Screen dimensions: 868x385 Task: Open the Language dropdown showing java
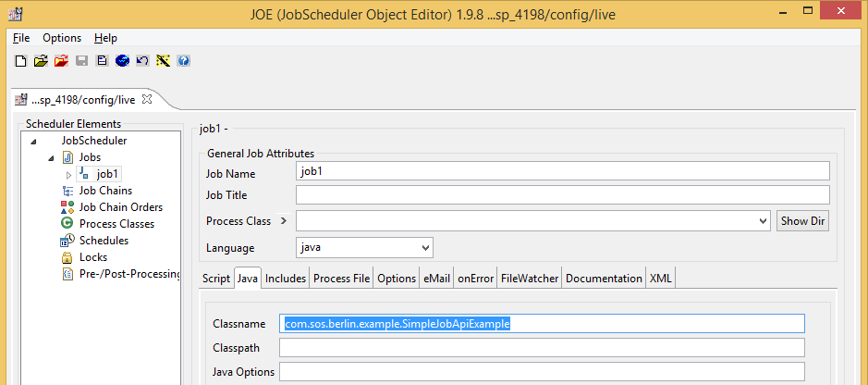(x=365, y=248)
